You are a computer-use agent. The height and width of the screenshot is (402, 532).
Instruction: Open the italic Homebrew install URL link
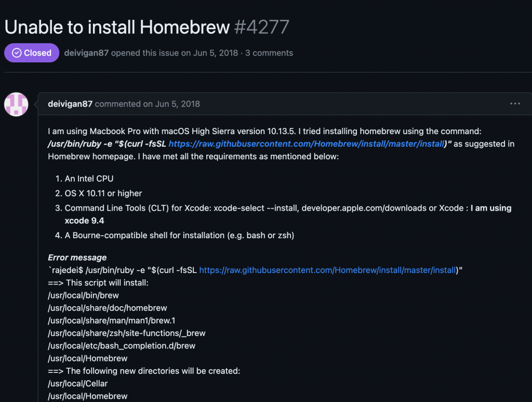tap(307, 144)
